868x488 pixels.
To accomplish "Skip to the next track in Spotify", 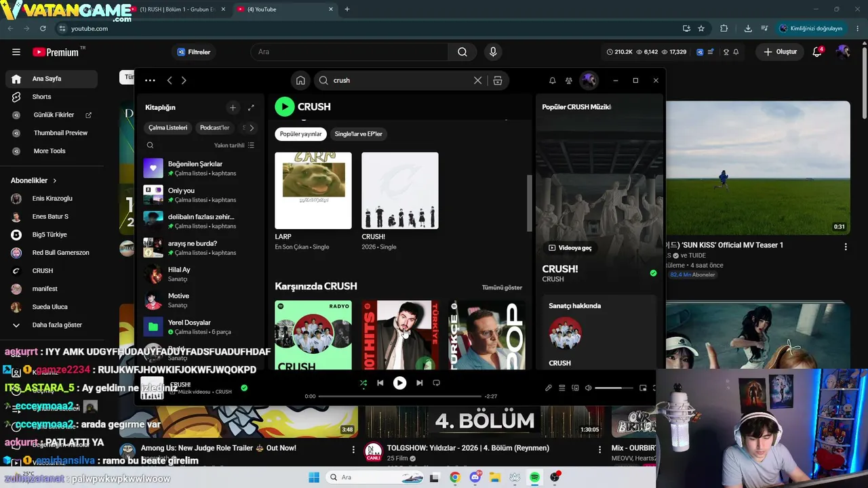I will pos(419,383).
